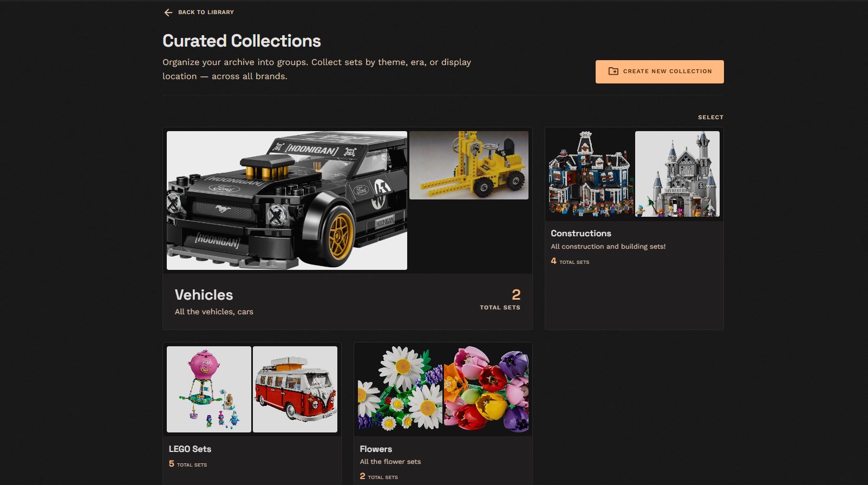The height and width of the screenshot is (485, 868).
Task: Click the Select button
Action: 710,117
